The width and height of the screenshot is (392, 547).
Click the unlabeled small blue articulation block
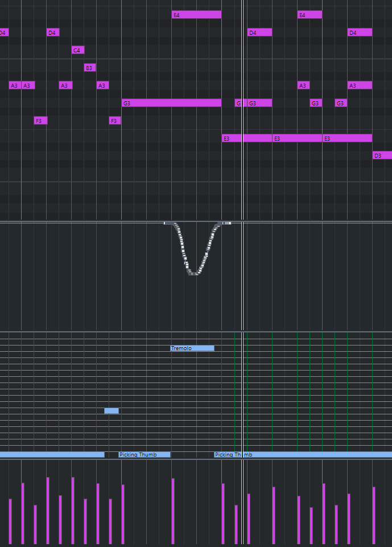[x=112, y=411]
